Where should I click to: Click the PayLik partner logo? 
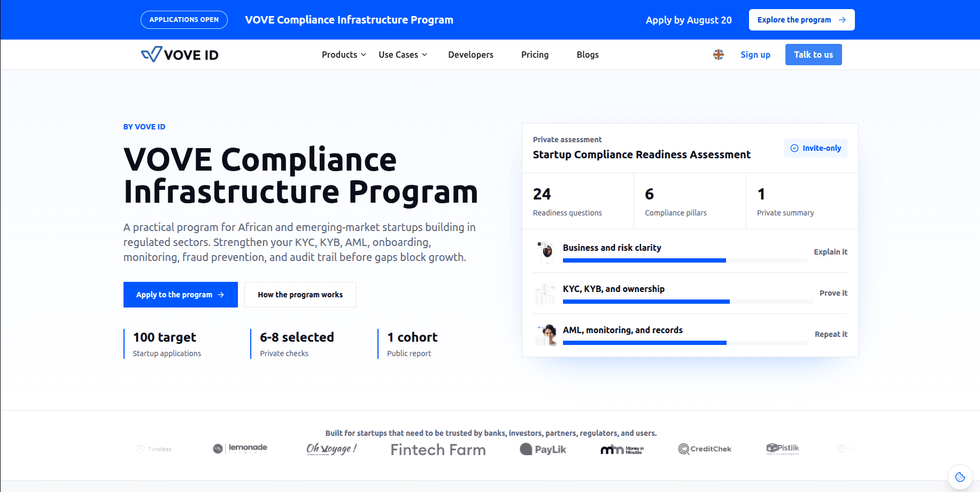tap(543, 449)
